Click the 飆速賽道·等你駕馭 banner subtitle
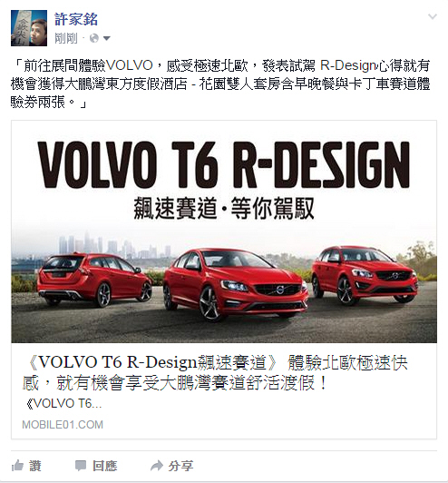This screenshot has height=483, width=448. tap(224, 209)
